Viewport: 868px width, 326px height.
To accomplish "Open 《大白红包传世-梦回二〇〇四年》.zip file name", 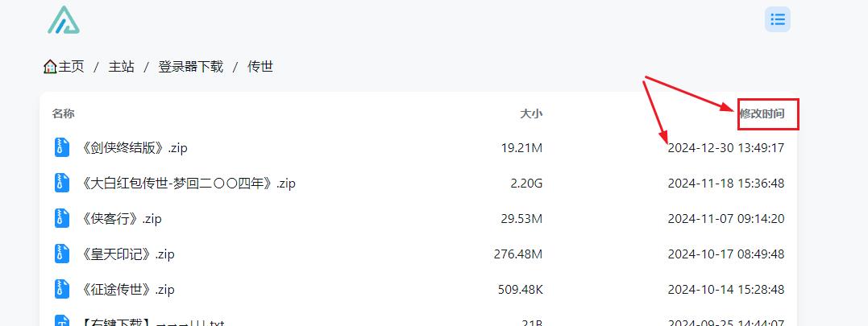I will click(189, 184).
